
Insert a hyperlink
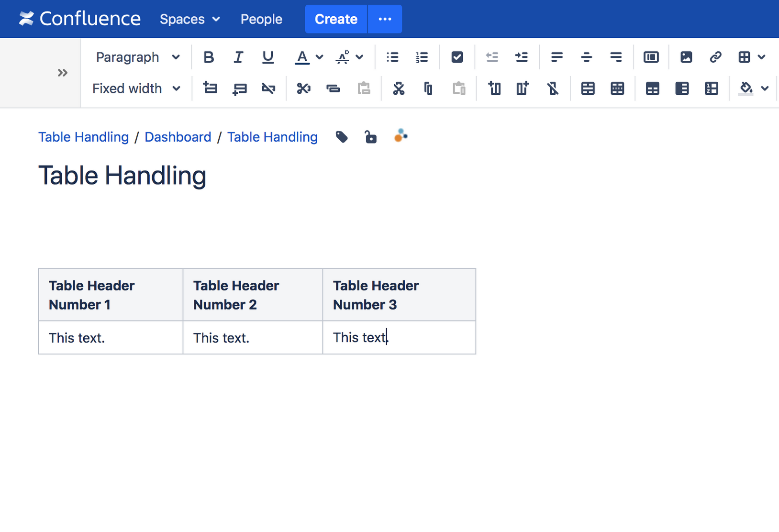[x=715, y=57]
